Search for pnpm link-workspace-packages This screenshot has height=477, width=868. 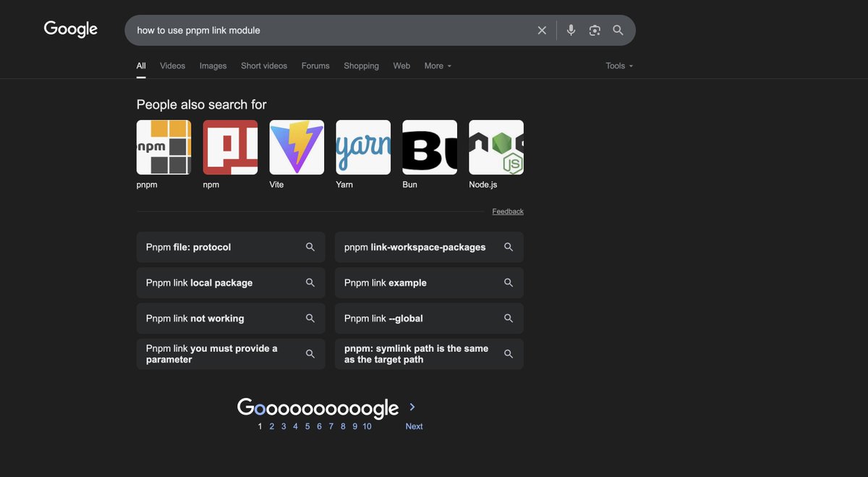(x=429, y=247)
